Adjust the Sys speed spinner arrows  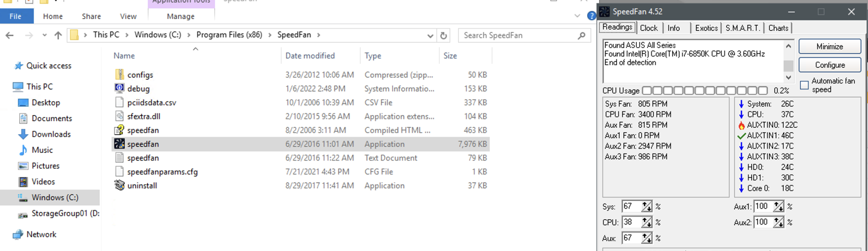coord(647,206)
